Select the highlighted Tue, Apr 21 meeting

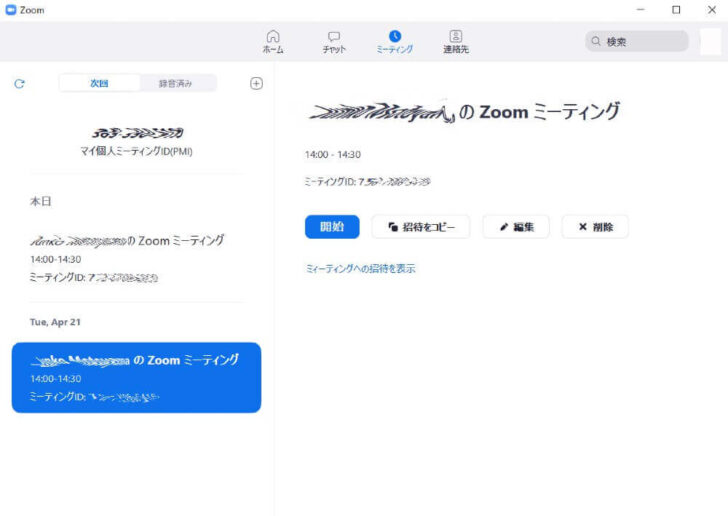[x=136, y=377]
